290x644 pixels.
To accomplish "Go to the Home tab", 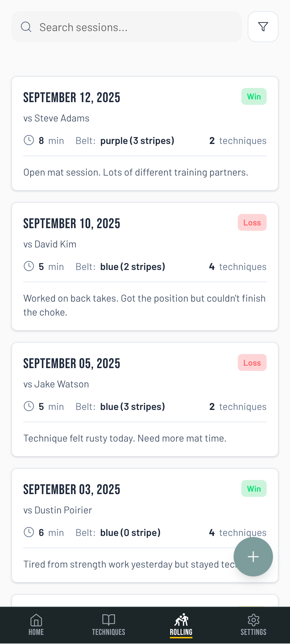I will click(x=36, y=625).
